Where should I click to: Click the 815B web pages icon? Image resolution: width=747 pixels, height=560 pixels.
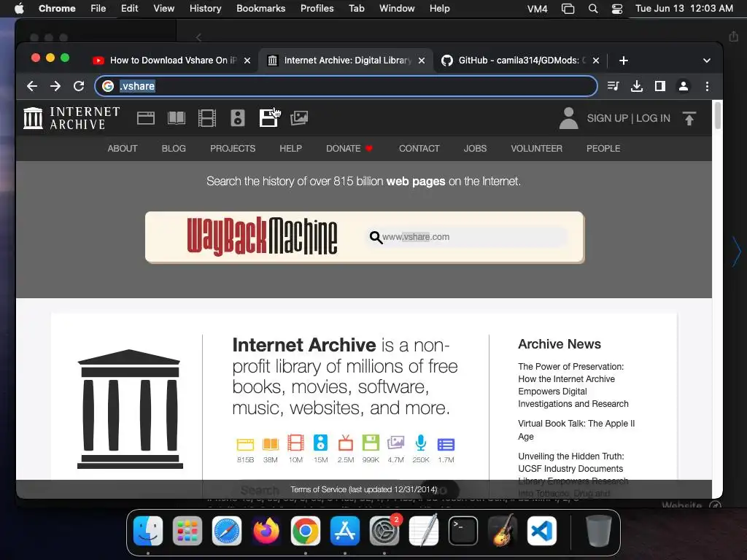245,444
